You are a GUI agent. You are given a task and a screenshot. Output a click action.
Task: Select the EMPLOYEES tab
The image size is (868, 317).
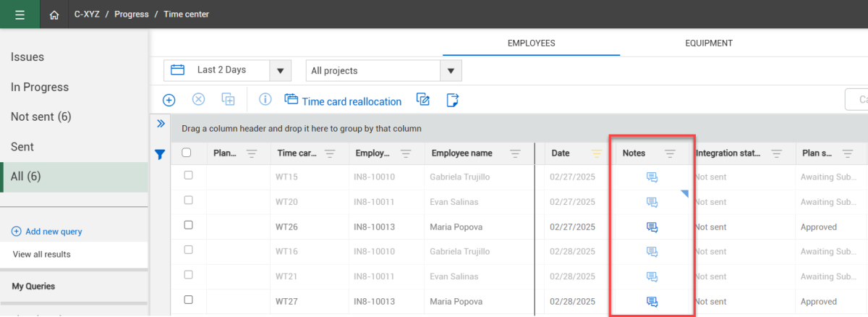(531, 43)
